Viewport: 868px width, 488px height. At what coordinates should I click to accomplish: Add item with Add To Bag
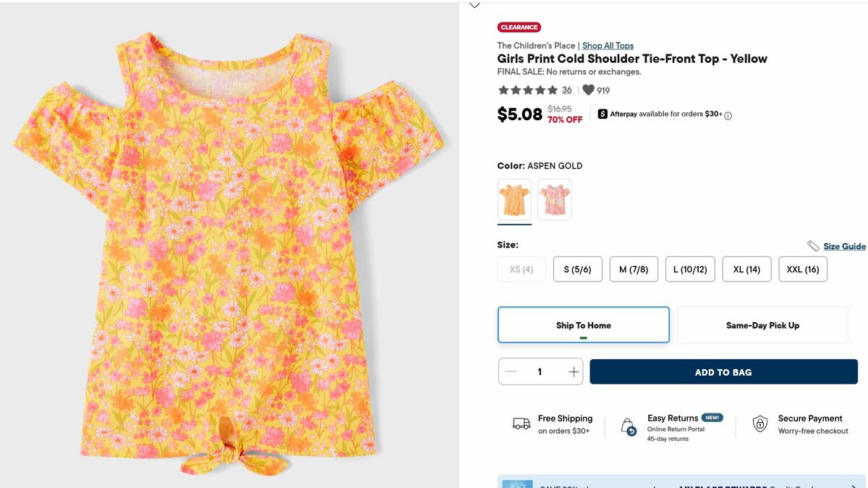(x=723, y=372)
